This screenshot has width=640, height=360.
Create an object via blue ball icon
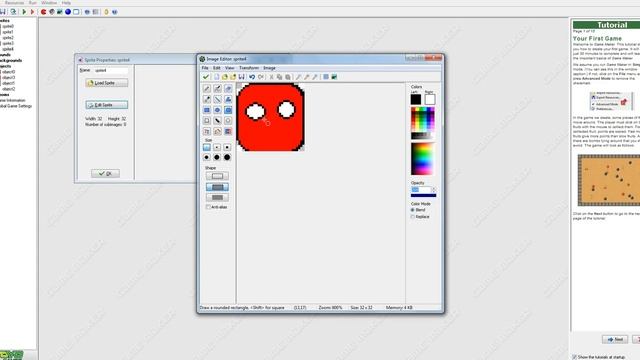(x=68, y=12)
